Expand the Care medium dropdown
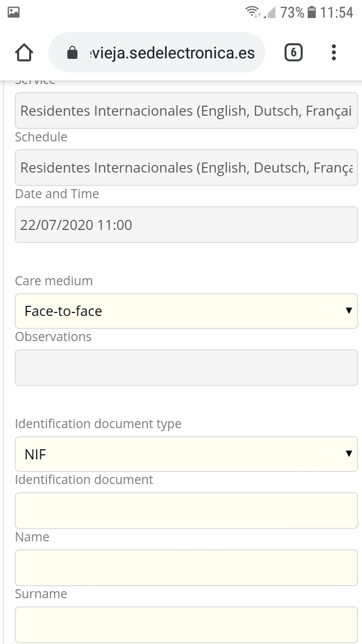 click(x=186, y=311)
